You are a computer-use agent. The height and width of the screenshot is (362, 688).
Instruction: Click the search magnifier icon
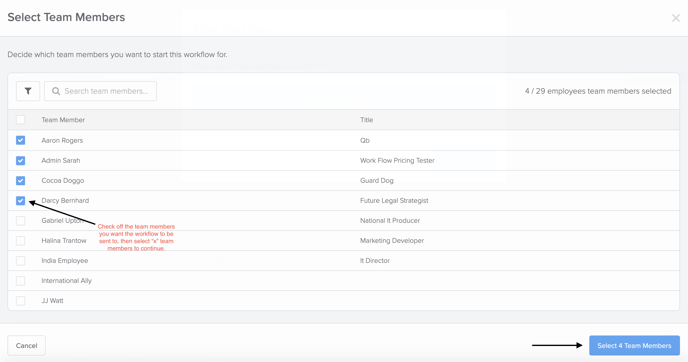point(56,91)
